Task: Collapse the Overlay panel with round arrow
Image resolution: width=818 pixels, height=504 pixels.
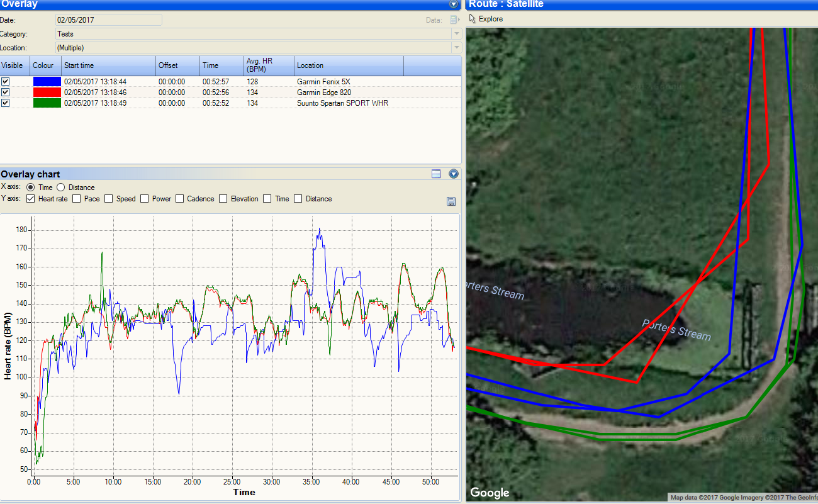Action: point(454,4)
